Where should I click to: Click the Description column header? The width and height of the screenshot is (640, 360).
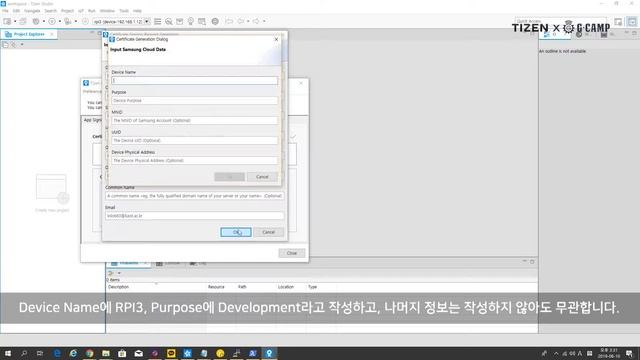coord(119,287)
